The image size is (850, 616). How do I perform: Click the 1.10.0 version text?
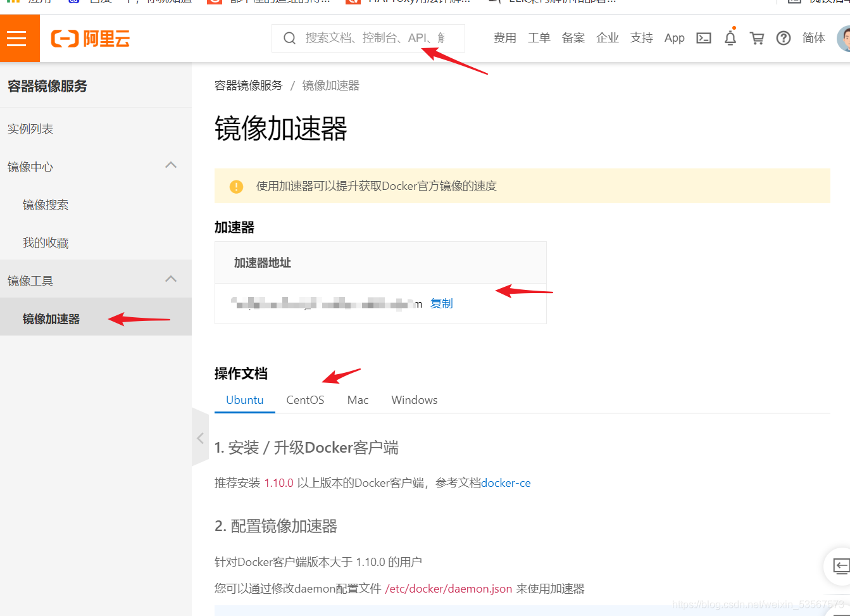coord(279,483)
